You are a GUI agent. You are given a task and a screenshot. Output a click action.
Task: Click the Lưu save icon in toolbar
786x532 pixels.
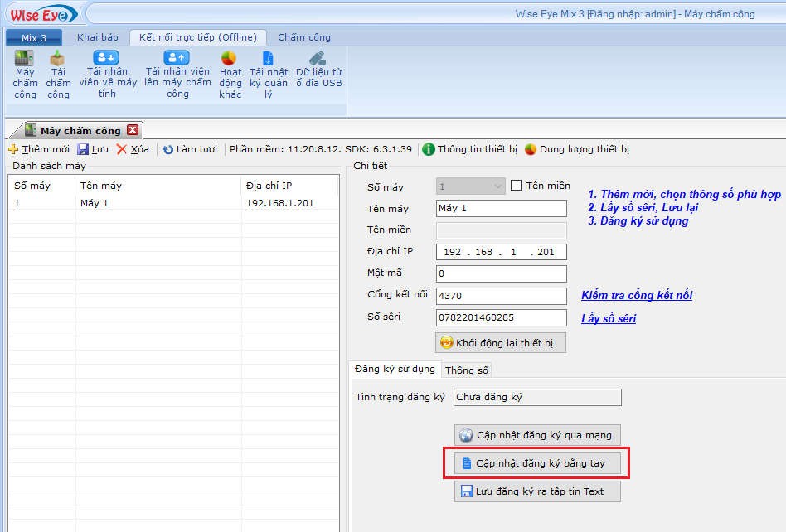click(x=93, y=149)
